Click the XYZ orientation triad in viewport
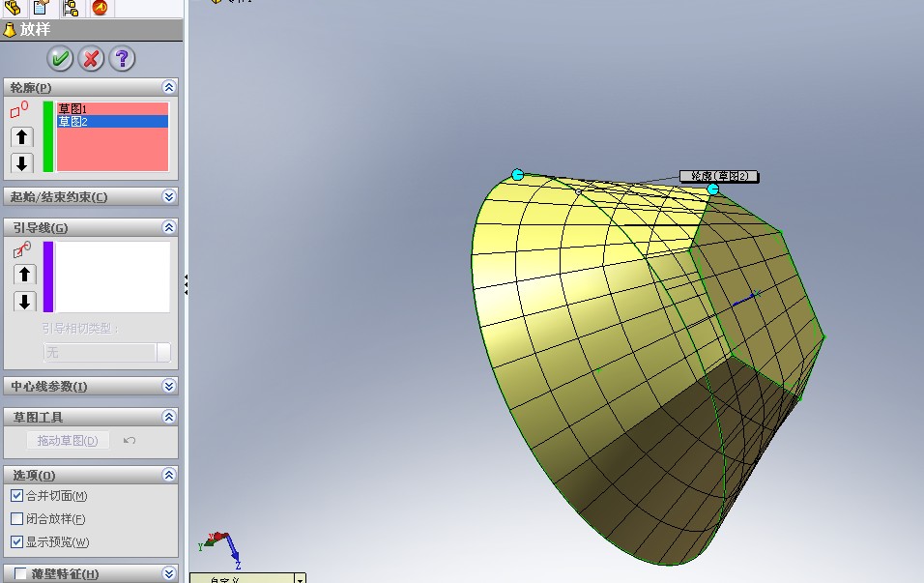Viewport: 924px width, 583px height. (220, 549)
